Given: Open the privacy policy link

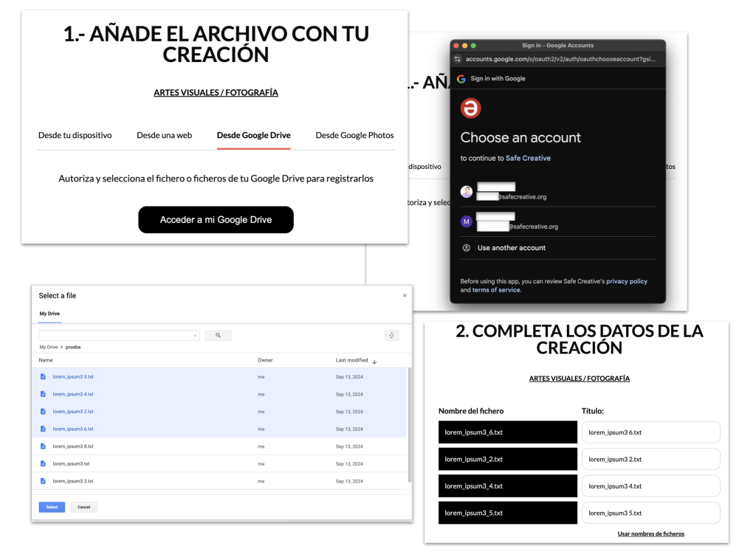Looking at the screenshot, I should [x=626, y=281].
